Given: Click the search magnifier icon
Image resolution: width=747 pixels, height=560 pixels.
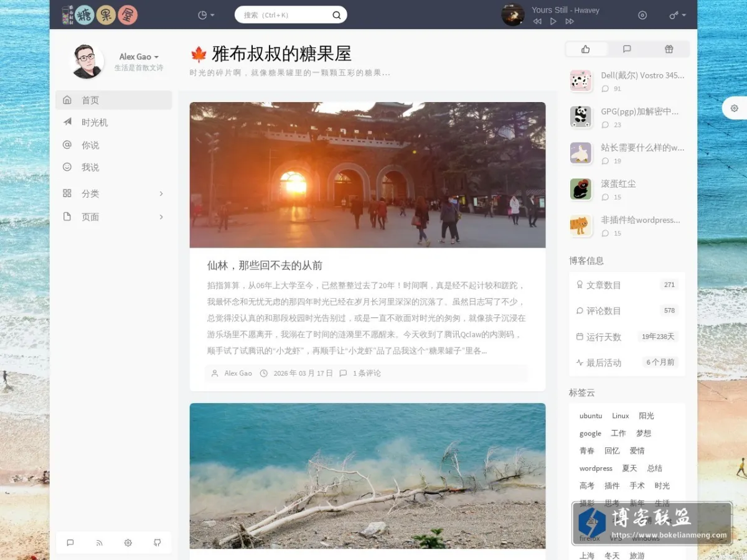Looking at the screenshot, I should click(x=337, y=15).
